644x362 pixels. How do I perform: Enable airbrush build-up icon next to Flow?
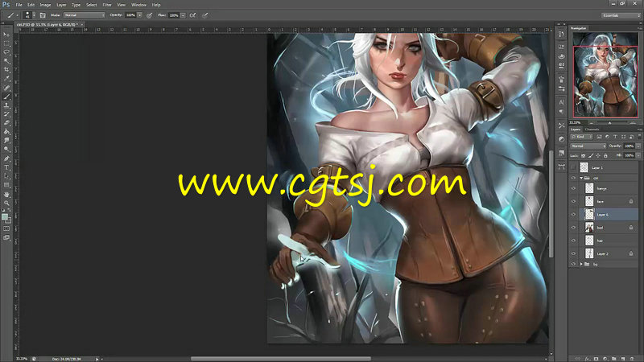coord(192,15)
